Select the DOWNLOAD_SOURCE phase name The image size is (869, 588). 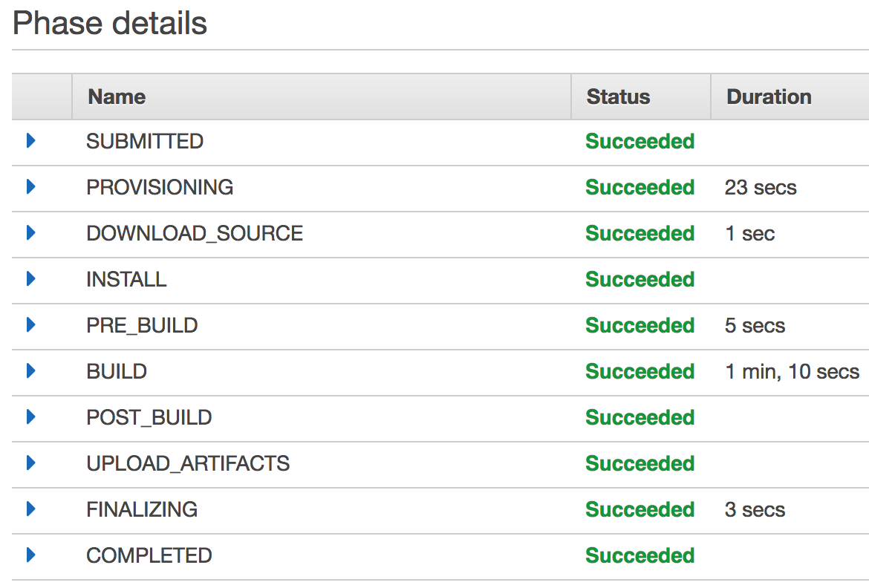point(195,233)
